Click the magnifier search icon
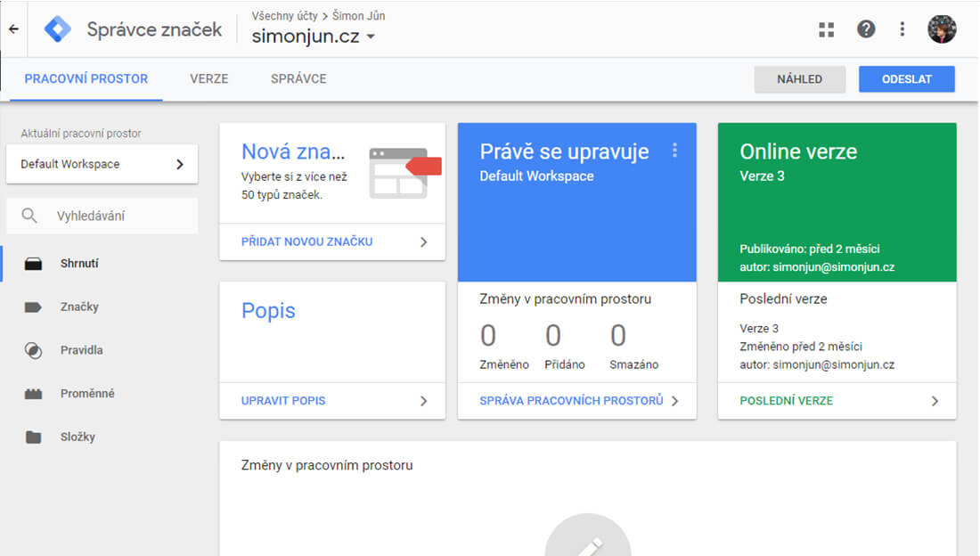Image resolution: width=980 pixels, height=556 pixels. (x=29, y=216)
